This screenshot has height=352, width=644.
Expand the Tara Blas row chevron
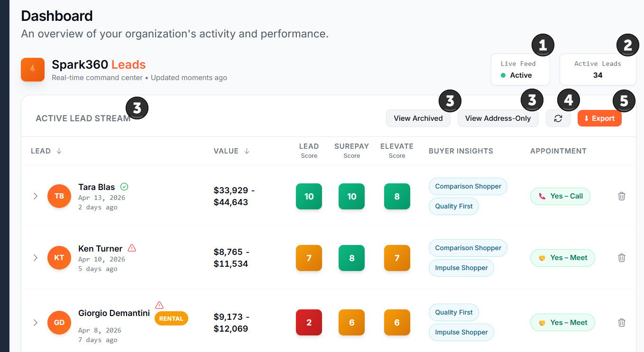click(35, 196)
